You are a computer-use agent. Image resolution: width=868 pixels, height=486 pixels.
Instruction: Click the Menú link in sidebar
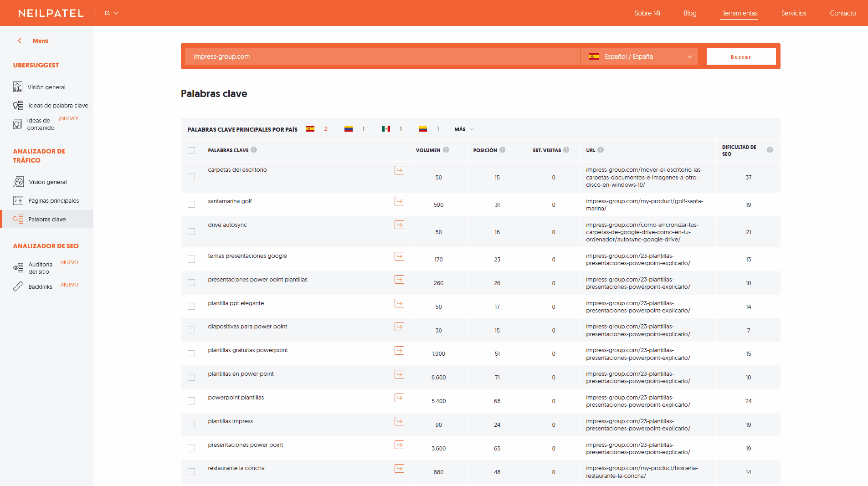(x=41, y=41)
